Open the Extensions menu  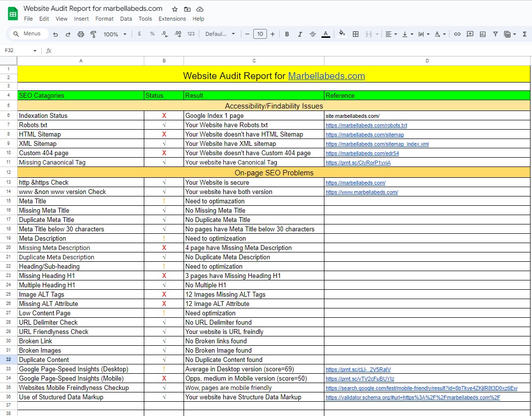click(172, 19)
